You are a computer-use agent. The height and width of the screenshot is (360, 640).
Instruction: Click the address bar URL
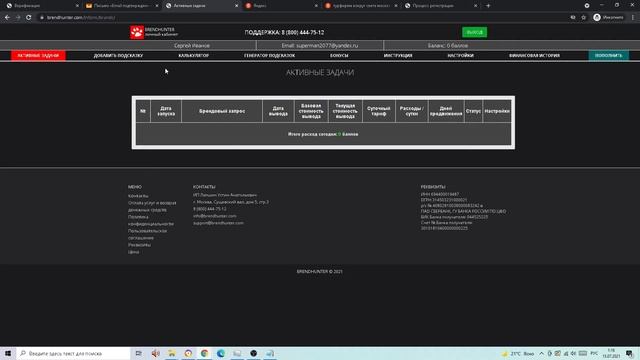[x=81, y=18]
